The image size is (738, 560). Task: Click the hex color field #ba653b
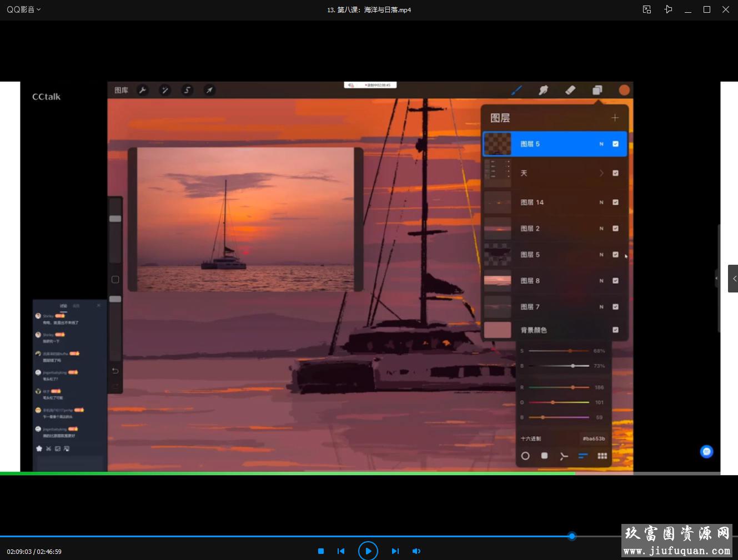coord(594,438)
